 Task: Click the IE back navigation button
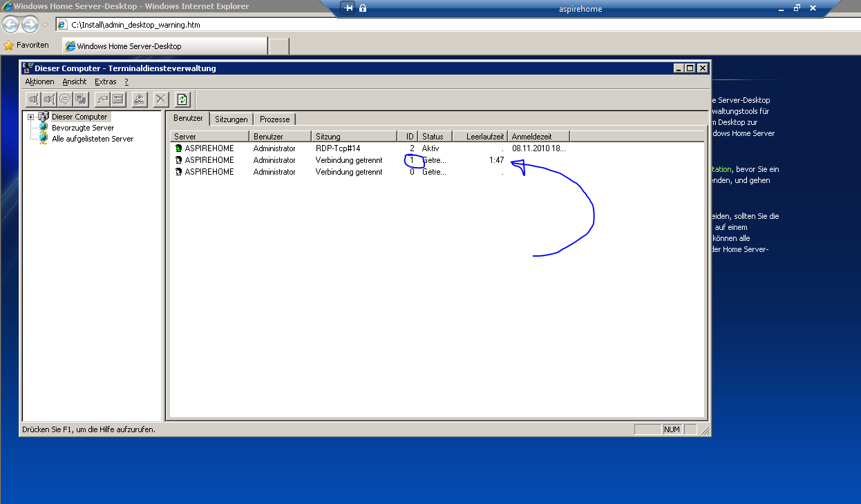(x=11, y=25)
